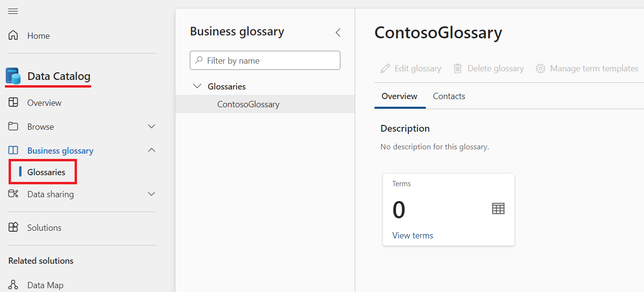
Task: Click the Business glossary book icon
Action: (13, 150)
